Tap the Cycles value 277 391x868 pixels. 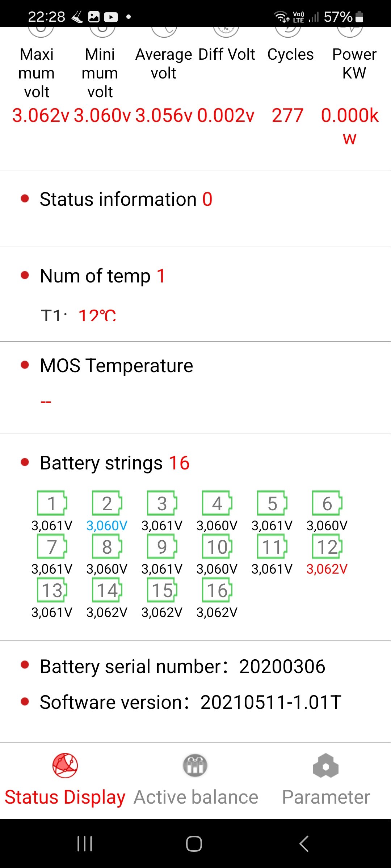click(287, 115)
